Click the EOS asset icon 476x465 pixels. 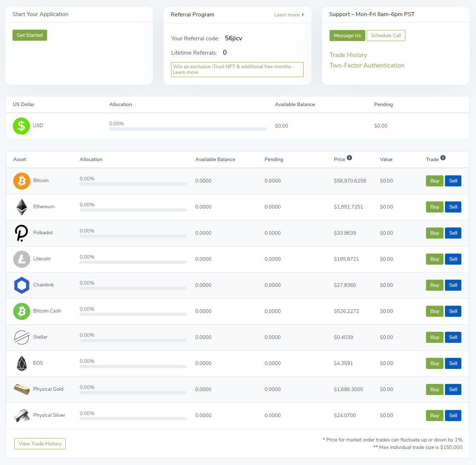(x=21, y=363)
